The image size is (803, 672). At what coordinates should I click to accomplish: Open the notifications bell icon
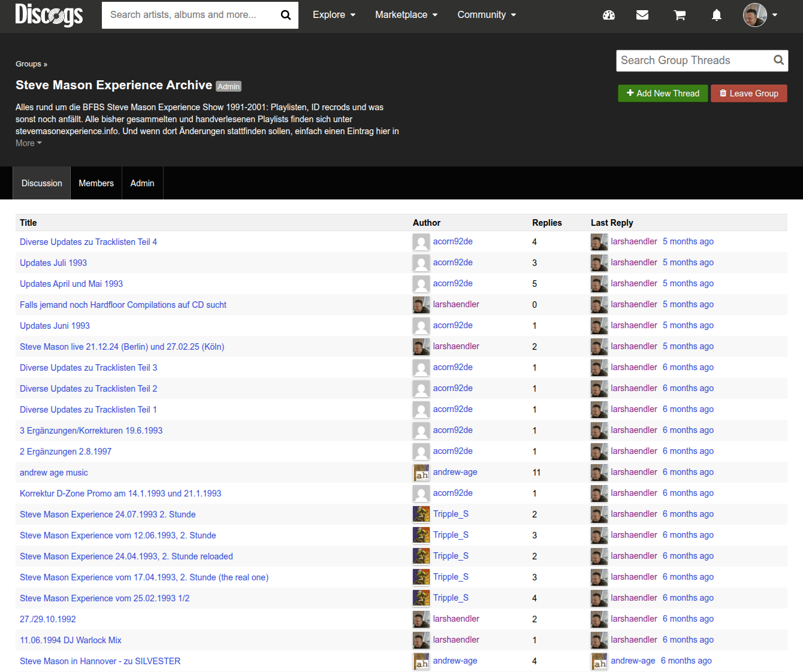717,15
